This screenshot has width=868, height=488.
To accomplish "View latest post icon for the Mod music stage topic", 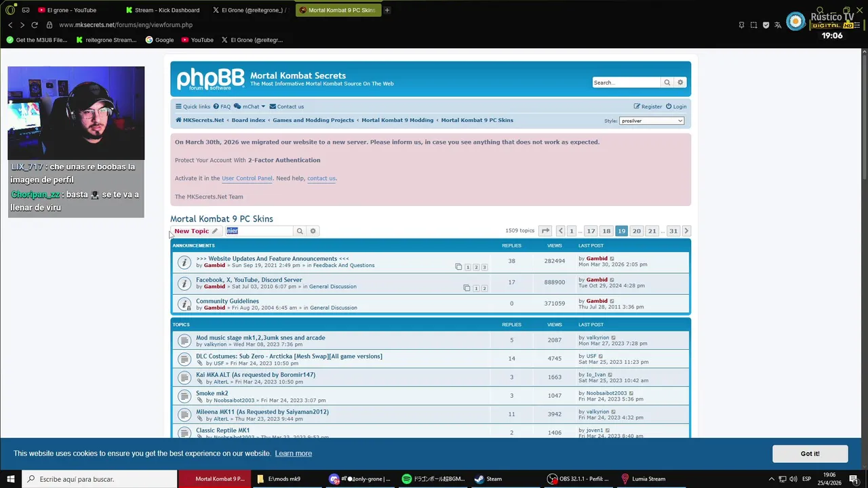I will 614,338.
